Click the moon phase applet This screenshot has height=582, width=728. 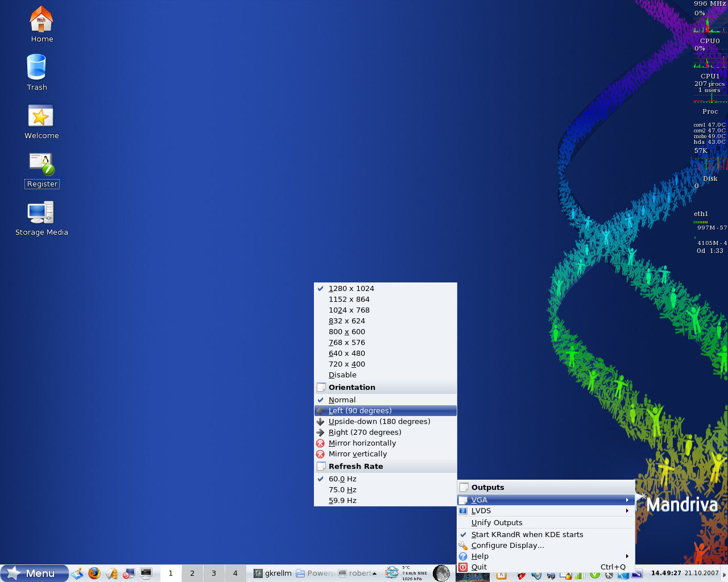point(441,573)
